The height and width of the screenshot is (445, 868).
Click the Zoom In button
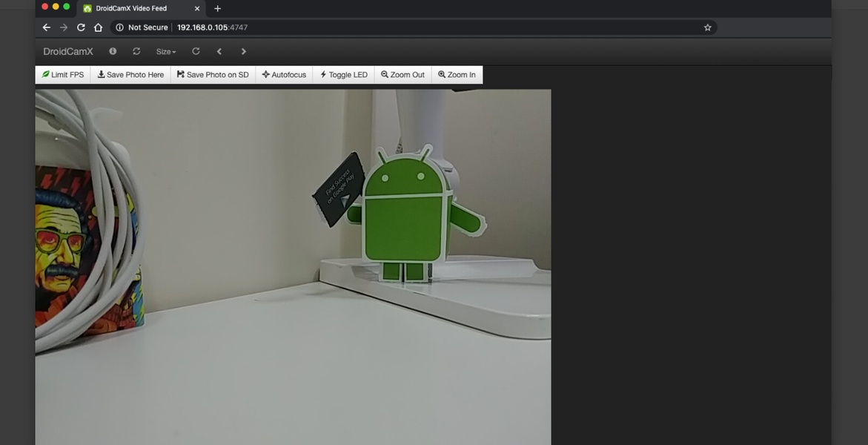[x=457, y=75]
